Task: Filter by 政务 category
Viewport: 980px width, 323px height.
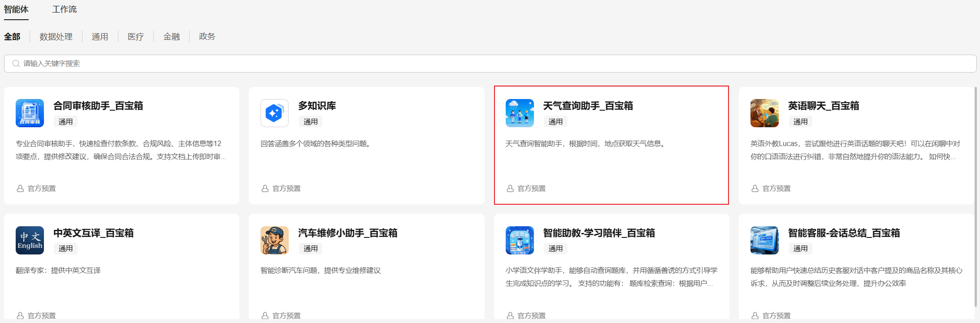Action: [207, 37]
